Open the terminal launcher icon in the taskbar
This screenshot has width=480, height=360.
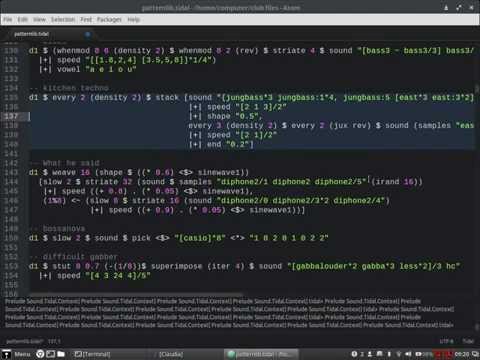(50, 354)
